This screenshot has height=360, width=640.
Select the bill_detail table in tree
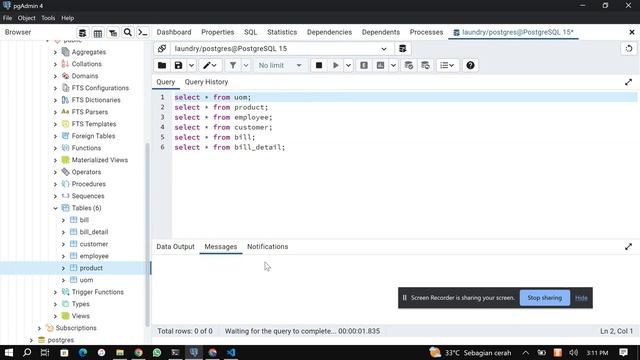pyautogui.click(x=94, y=232)
